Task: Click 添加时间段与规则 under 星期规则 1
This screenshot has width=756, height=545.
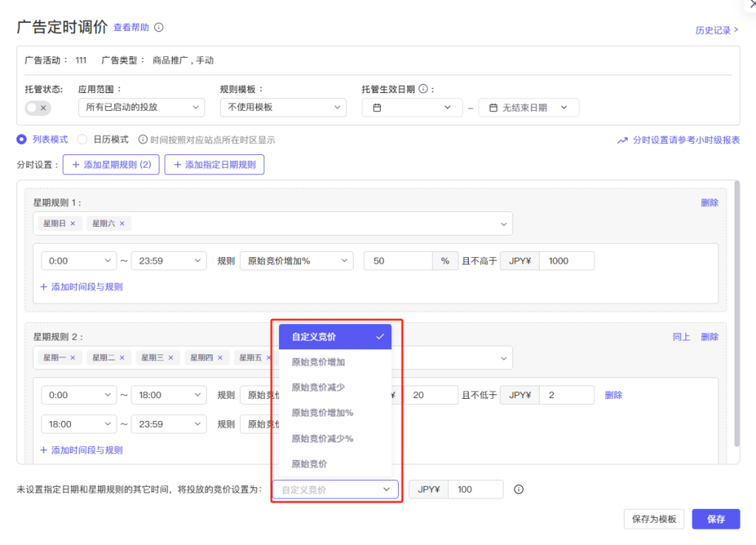Action: pyautogui.click(x=81, y=287)
